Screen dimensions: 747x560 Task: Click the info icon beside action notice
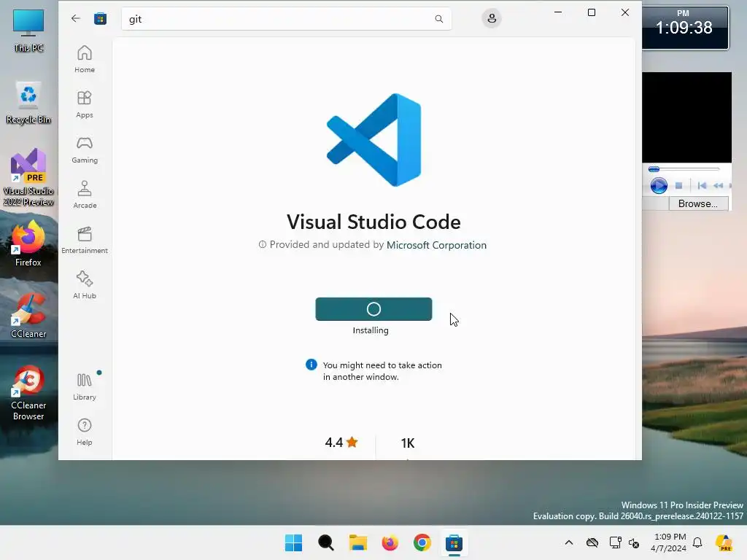pos(311,365)
